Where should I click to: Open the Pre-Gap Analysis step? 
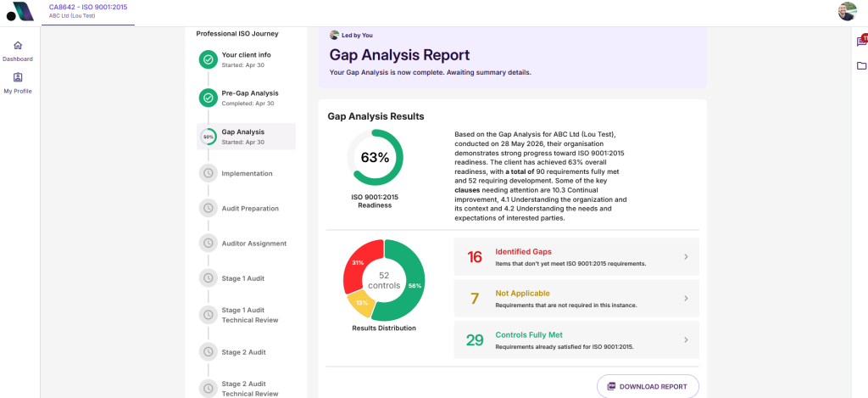point(246,98)
